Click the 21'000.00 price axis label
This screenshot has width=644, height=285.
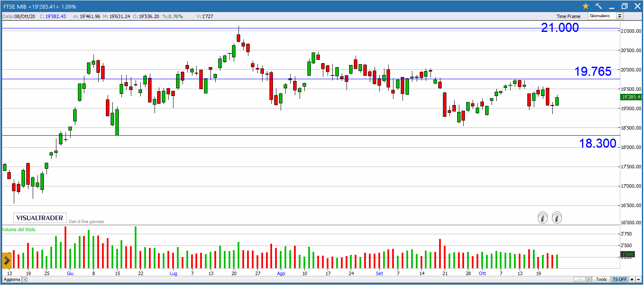click(x=631, y=31)
